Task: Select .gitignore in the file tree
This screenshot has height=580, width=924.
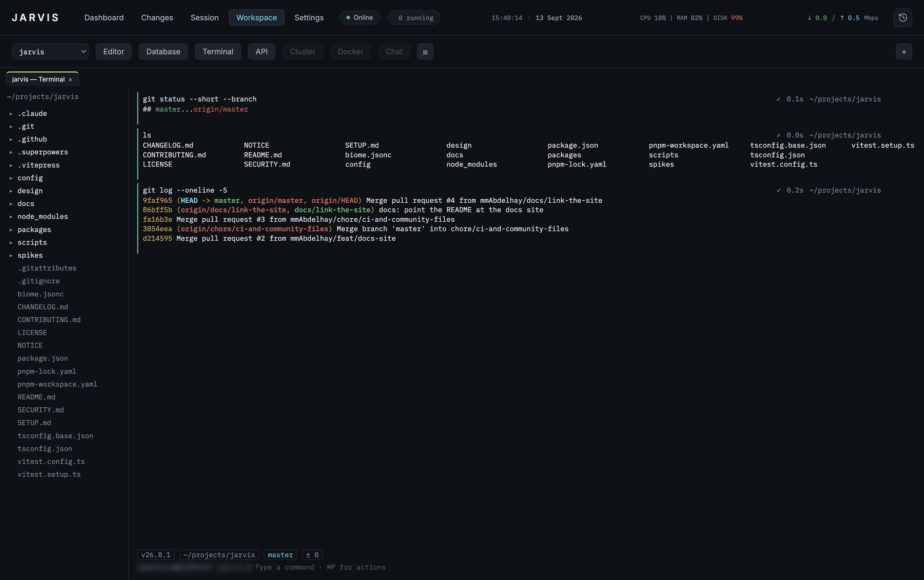Action: [x=39, y=281]
